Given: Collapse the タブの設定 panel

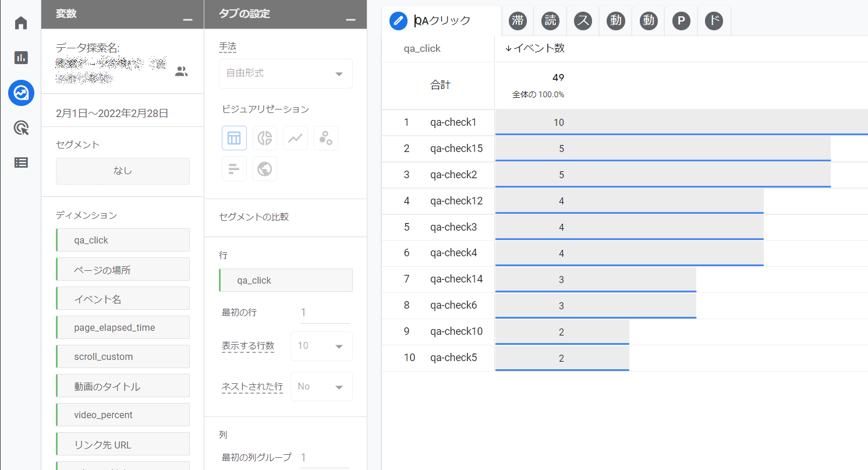Looking at the screenshot, I should tap(350, 20).
